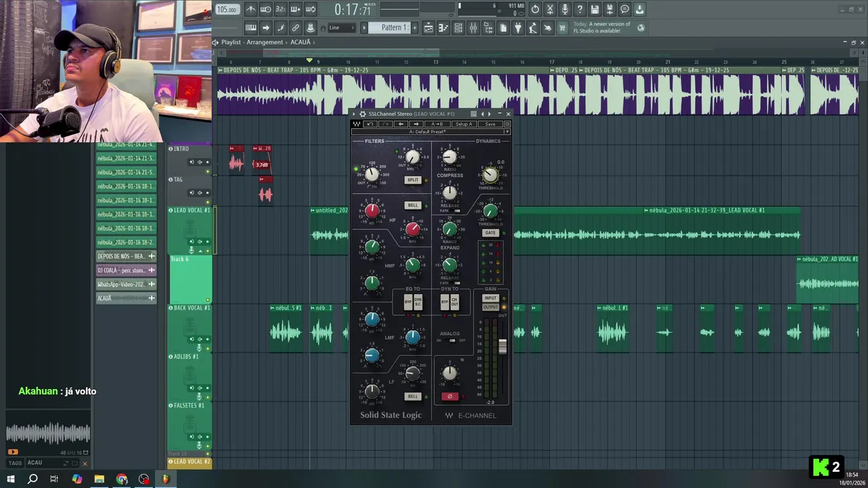Click the compressor THRESHOLD knob
Viewport: 868px width, 488px height.
point(490,175)
